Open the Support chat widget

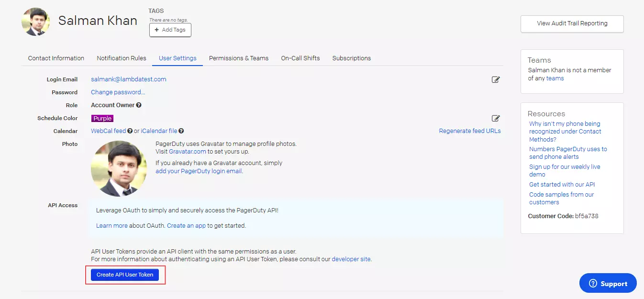tap(608, 283)
